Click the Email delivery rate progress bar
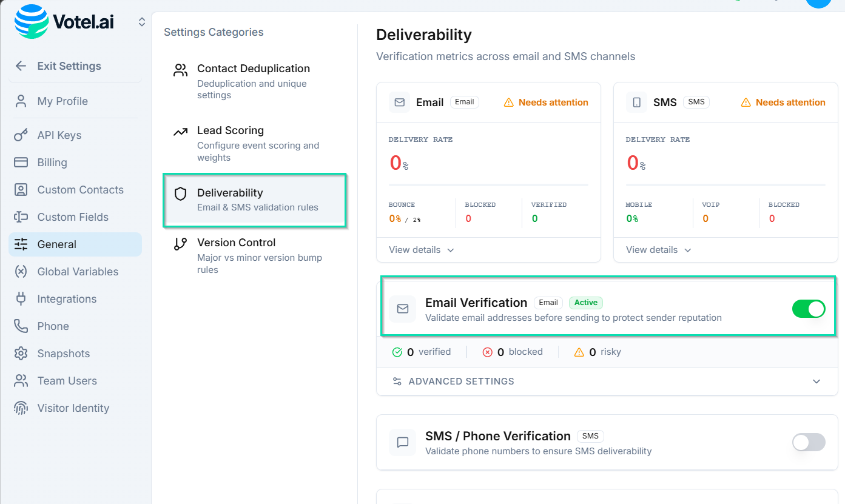 488,185
